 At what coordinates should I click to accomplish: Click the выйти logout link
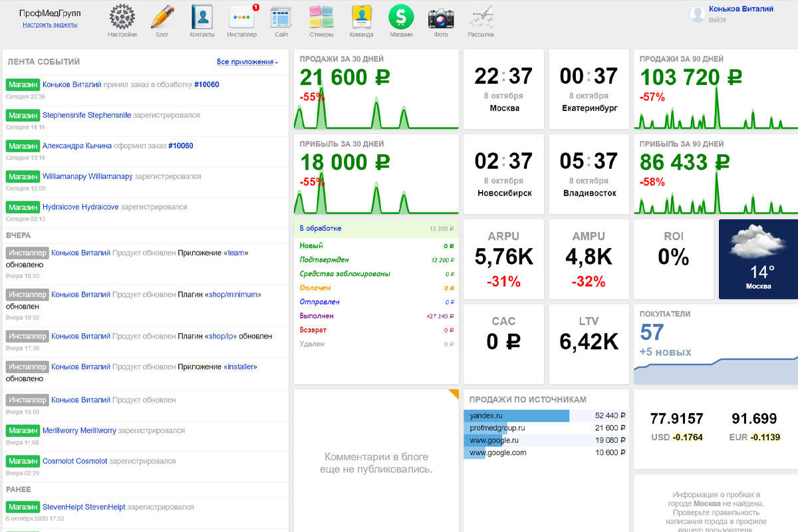tap(717, 19)
